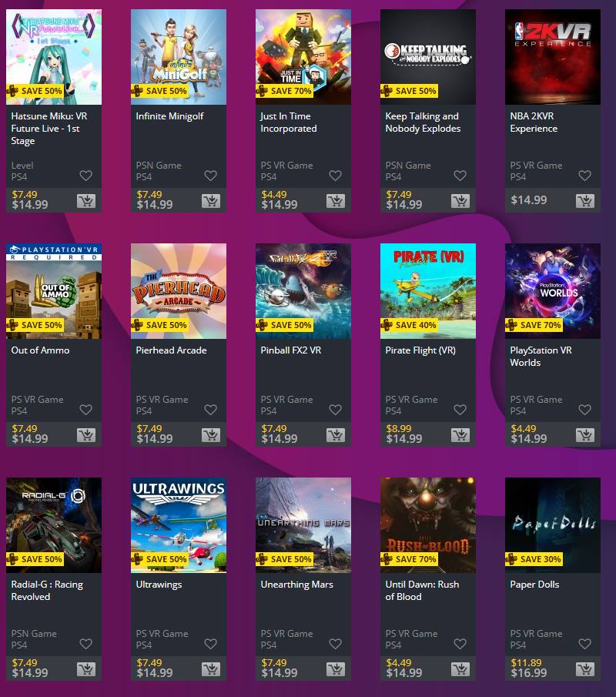Toggle wishlist heart for Keep Talking and Nobody Explodes
This screenshot has width=616, height=697.
point(460,176)
